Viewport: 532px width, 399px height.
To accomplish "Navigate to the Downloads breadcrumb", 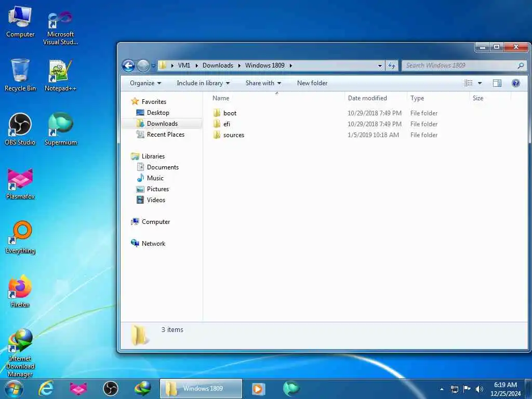I will [218, 65].
